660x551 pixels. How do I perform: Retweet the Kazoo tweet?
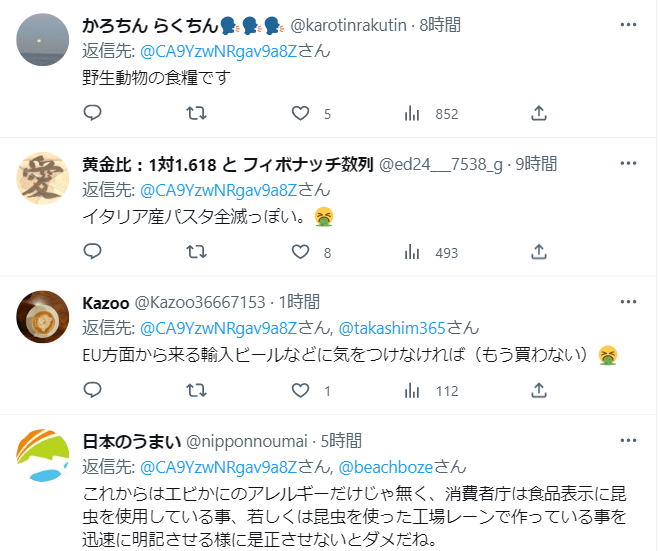(x=196, y=391)
